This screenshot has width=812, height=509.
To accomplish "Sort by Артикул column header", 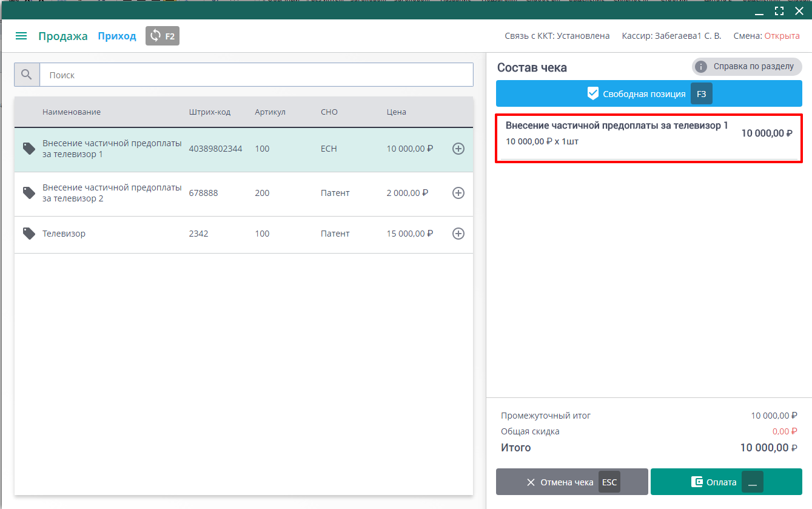I will [x=270, y=112].
